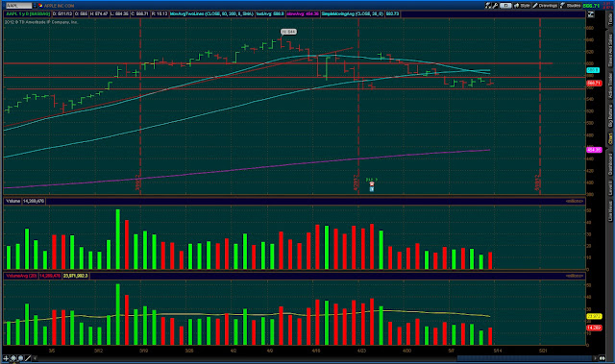615x364 pixels.
Task: Select the line drawing tool at bottom left
Action: coord(28,358)
